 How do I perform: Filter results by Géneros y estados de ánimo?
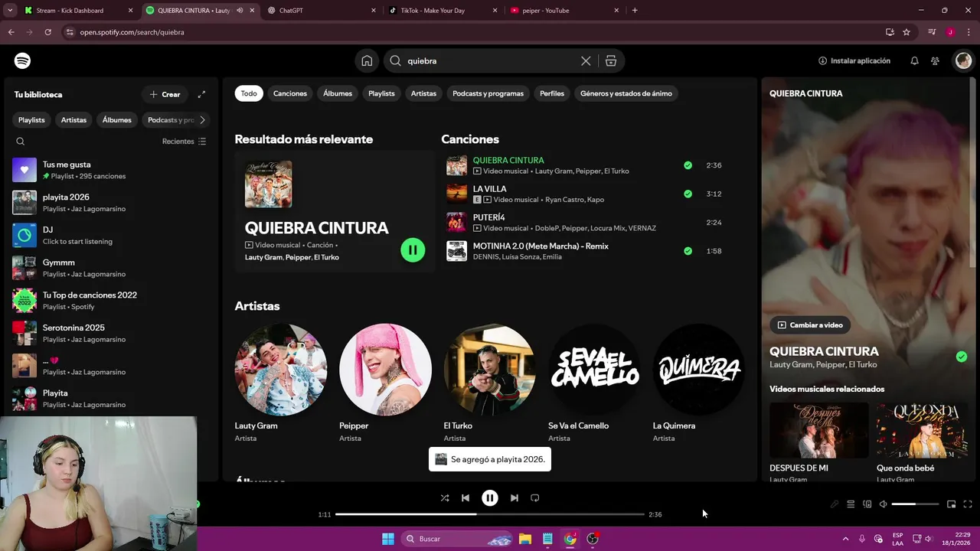[x=626, y=93]
